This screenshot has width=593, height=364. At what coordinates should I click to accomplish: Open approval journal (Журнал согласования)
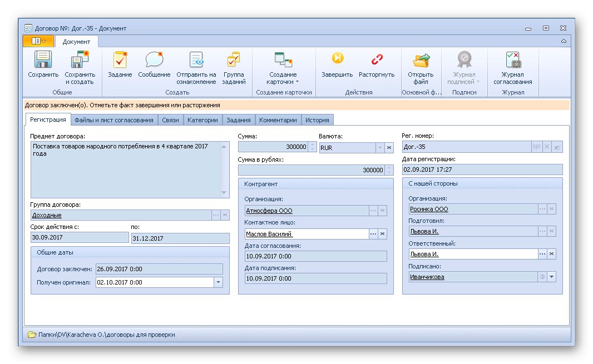tap(512, 60)
